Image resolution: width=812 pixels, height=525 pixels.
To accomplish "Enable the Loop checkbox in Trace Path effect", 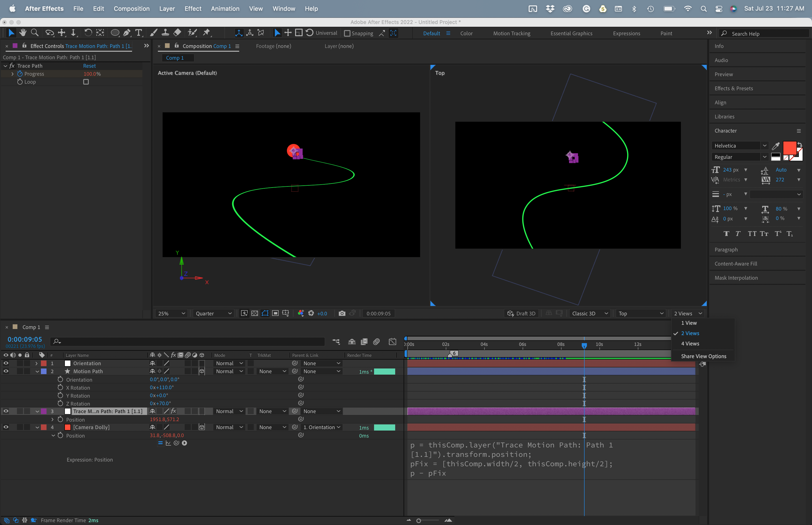I will [86, 82].
